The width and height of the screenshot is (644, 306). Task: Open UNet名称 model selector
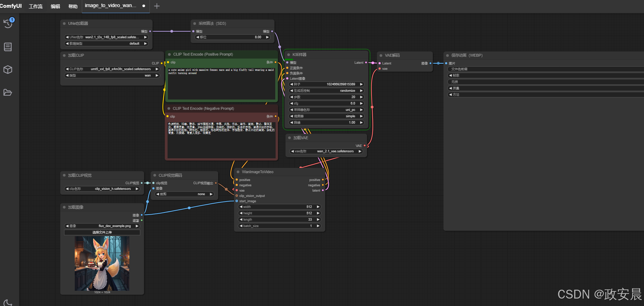coord(106,37)
